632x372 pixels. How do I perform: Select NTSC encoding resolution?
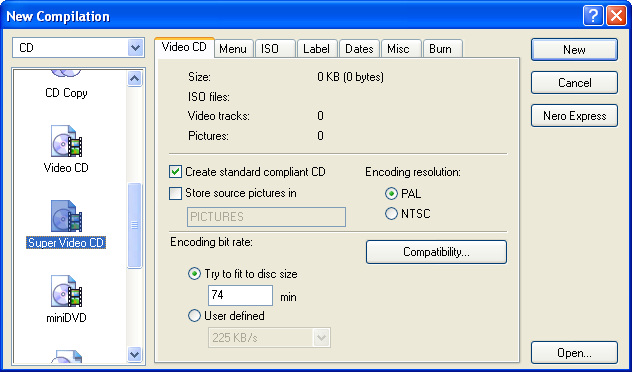(x=391, y=214)
